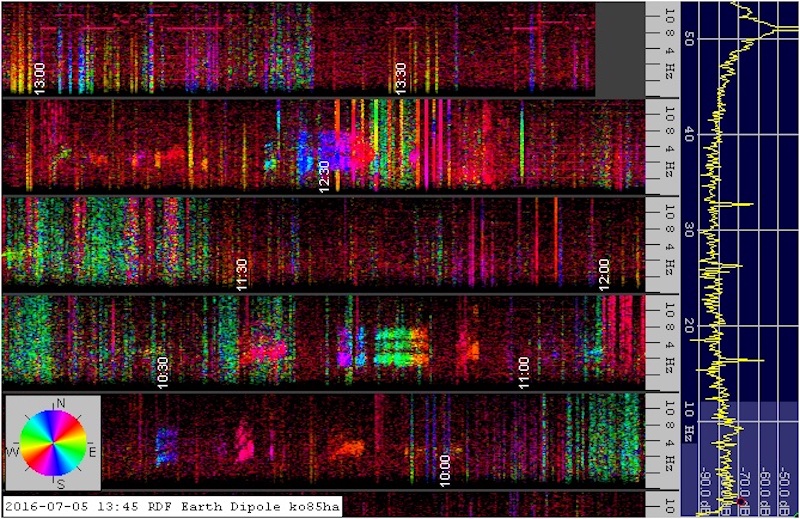Click the 11:30 time label
This screenshot has height=519, width=800.
point(241,273)
